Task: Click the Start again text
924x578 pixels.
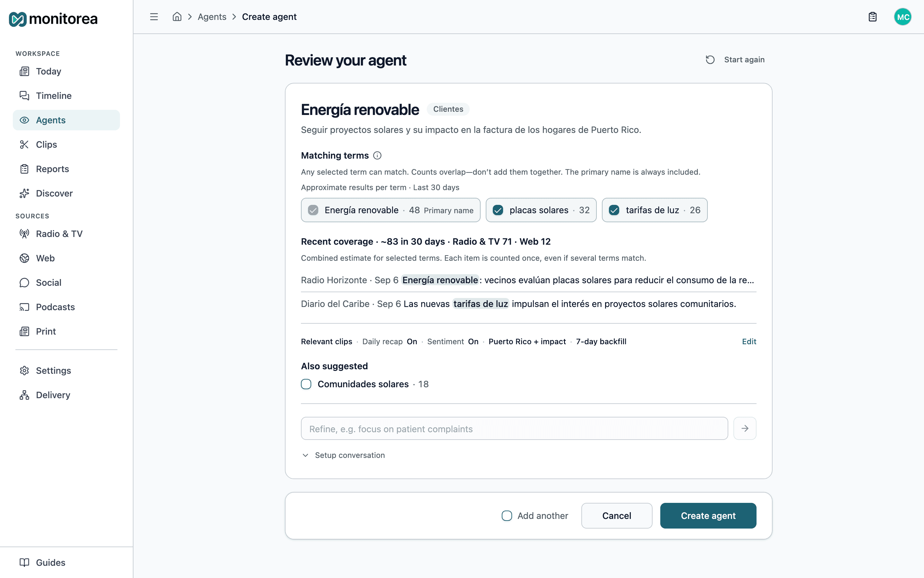Action: (744, 60)
